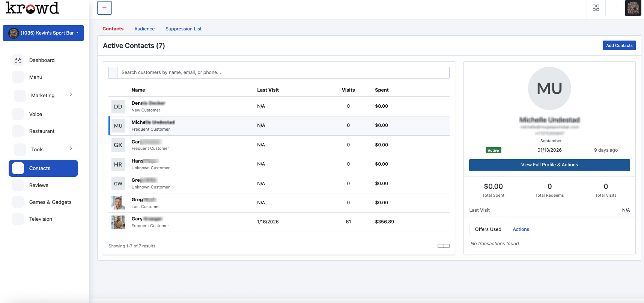Open the Dashboard speedometer icon
The image size is (644, 303).
[x=18, y=60]
